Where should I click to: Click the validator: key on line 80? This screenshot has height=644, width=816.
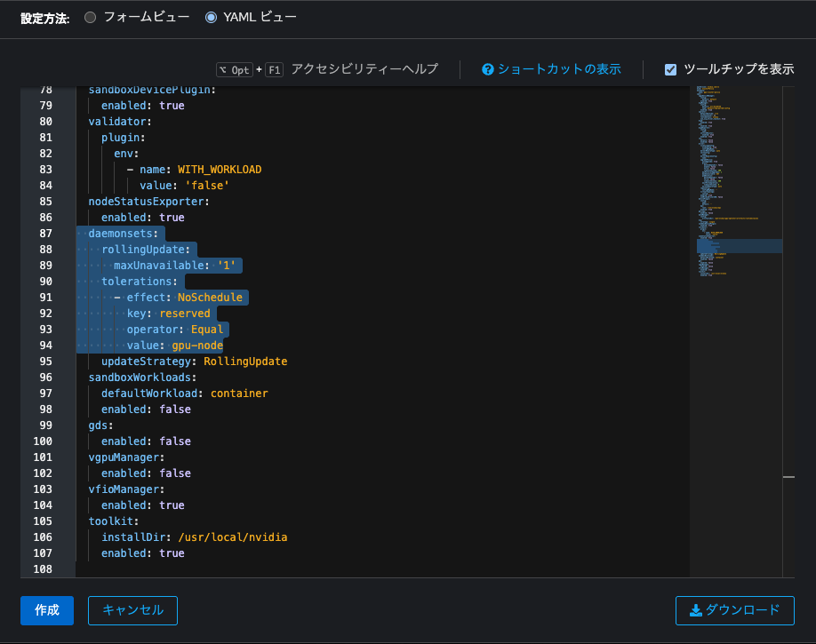[x=120, y=122]
